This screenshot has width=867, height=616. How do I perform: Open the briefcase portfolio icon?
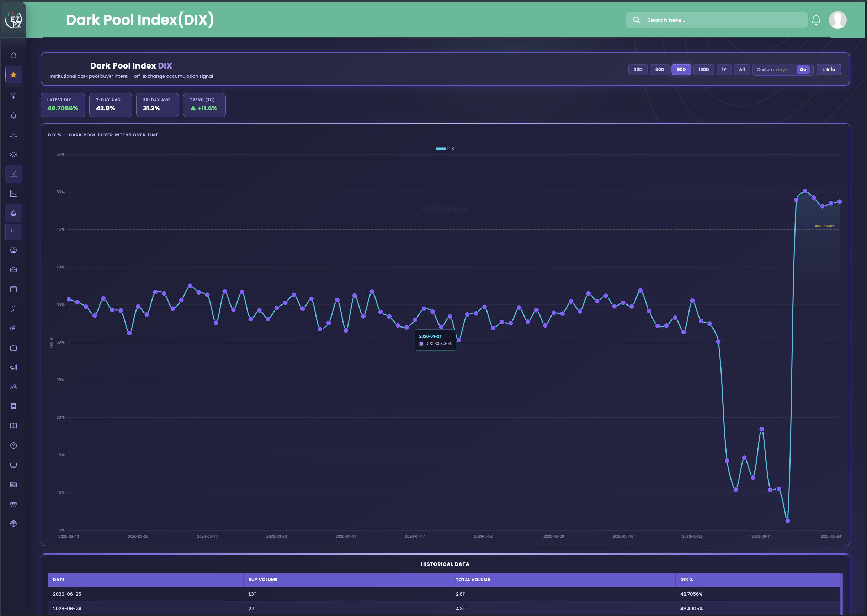(14, 270)
